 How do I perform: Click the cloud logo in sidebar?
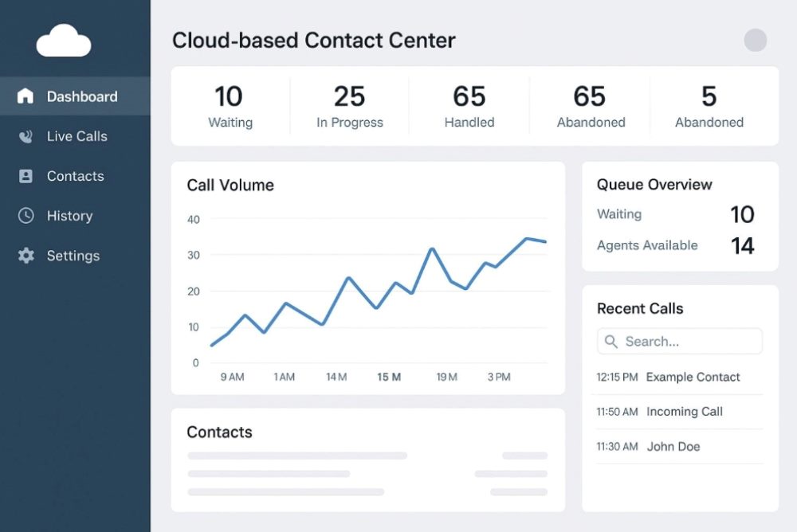click(64, 40)
